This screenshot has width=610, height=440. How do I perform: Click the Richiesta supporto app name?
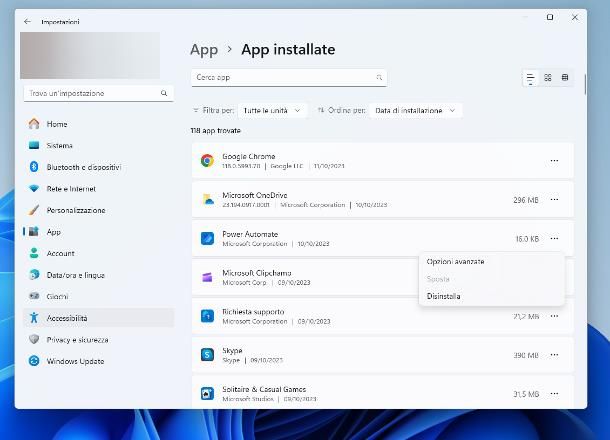tap(253, 312)
